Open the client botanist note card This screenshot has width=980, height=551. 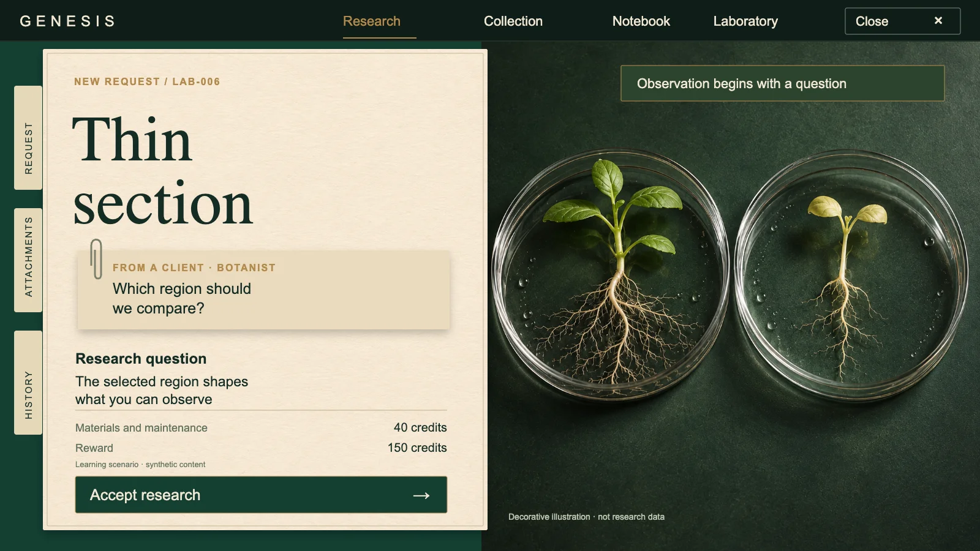click(263, 290)
